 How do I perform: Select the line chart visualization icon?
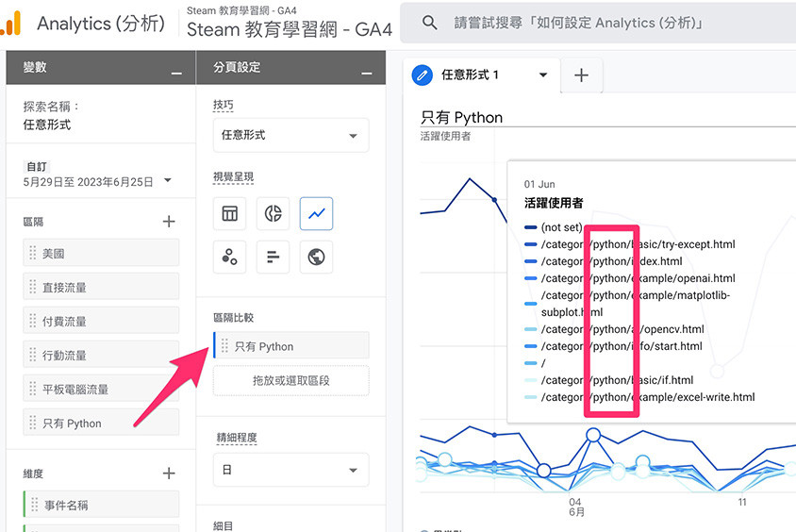point(316,214)
